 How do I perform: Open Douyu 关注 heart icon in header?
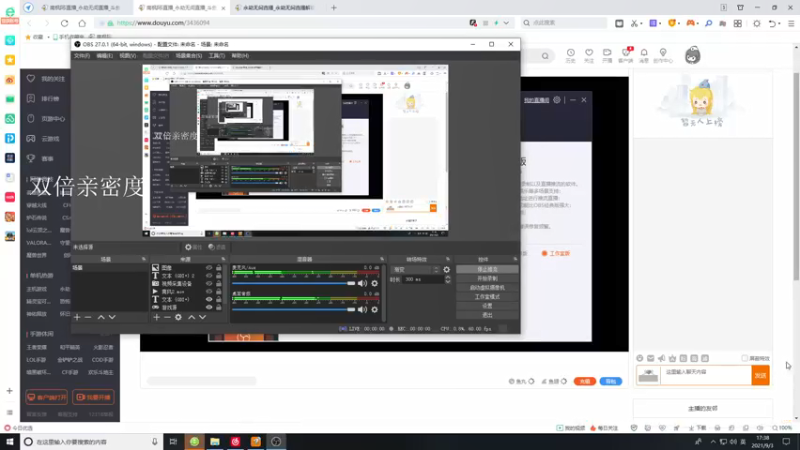(589, 56)
